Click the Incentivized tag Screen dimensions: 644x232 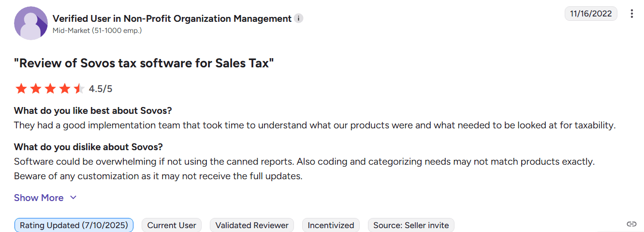331,225
